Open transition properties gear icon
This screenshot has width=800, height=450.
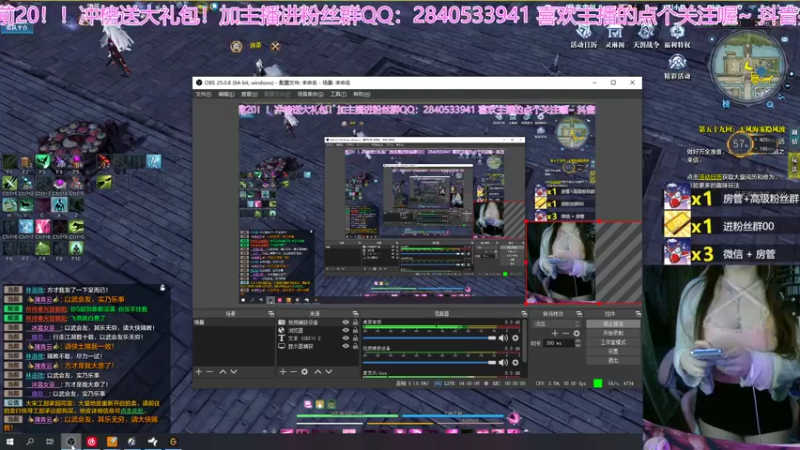point(577,333)
